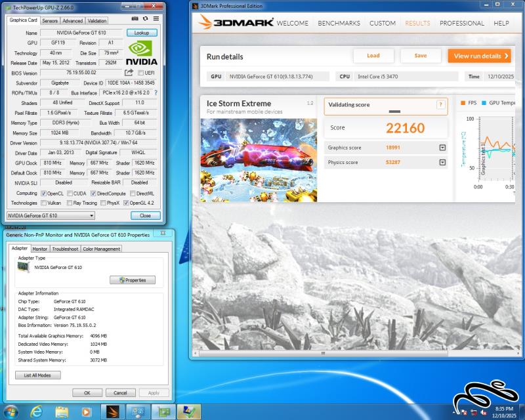The height and width of the screenshot is (420, 525).
Task: Click the View run details button
Action: pos(479,56)
